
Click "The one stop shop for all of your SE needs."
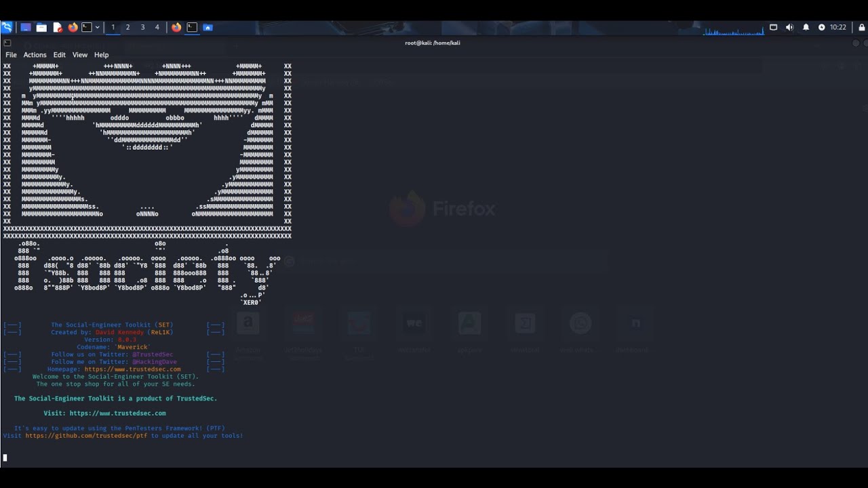(116, 384)
